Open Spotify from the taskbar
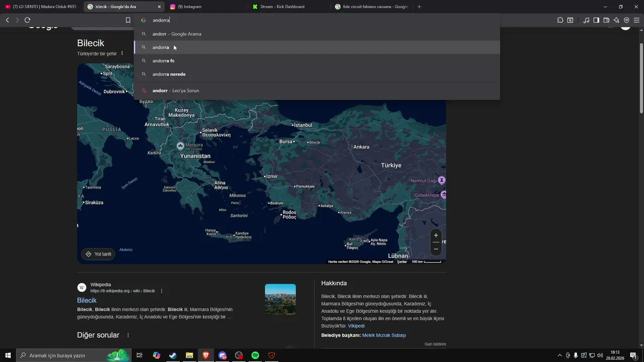Screen dimensions: 644x362 click(255, 355)
